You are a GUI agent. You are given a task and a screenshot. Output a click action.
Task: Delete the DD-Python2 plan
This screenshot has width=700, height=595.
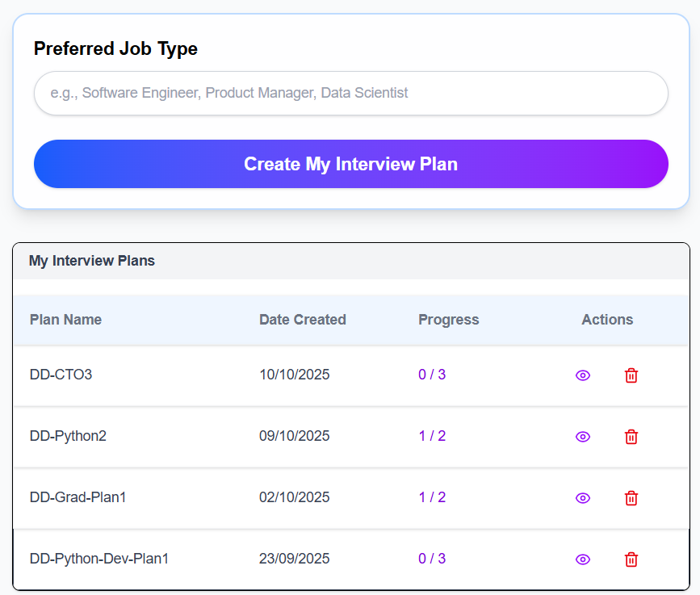pyautogui.click(x=631, y=437)
